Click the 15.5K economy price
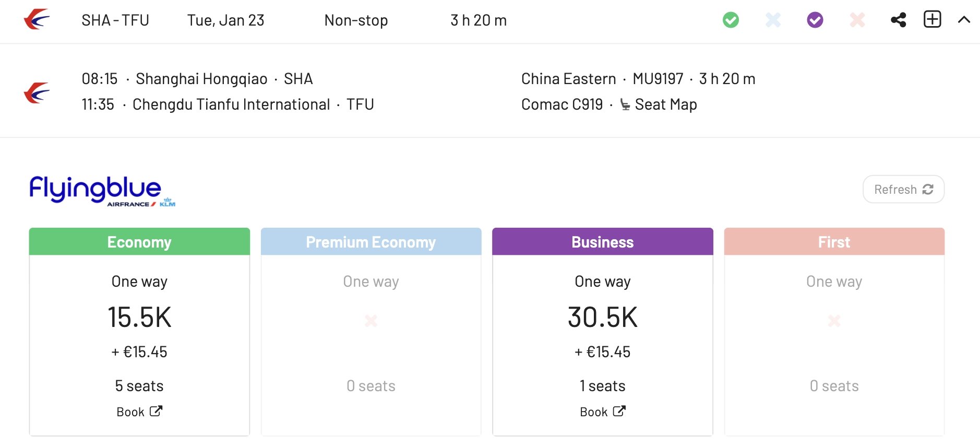 coord(139,317)
